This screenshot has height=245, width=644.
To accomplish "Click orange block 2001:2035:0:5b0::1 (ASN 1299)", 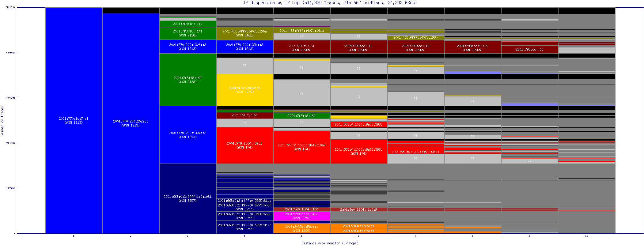I will (302, 228).
